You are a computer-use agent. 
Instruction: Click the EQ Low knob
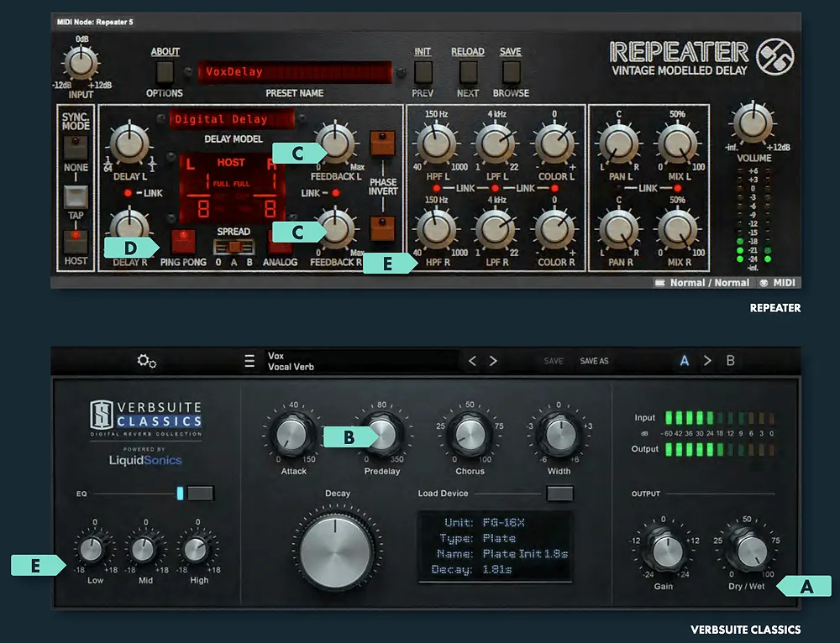(x=92, y=549)
